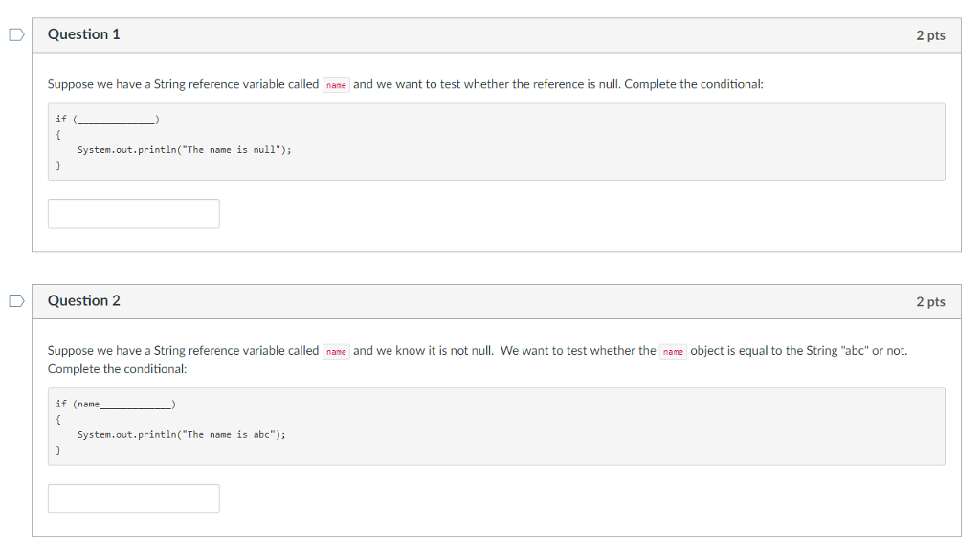Click the inline 'name' code tag in Question 1

click(336, 85)
